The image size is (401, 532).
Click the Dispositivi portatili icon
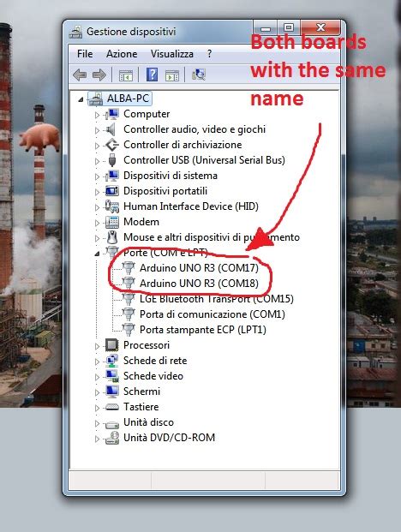coord(112,191)
